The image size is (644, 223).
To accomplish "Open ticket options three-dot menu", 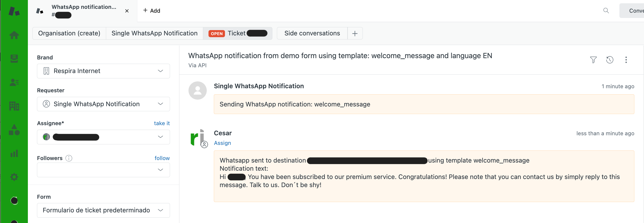I will (x=626, y=60).
